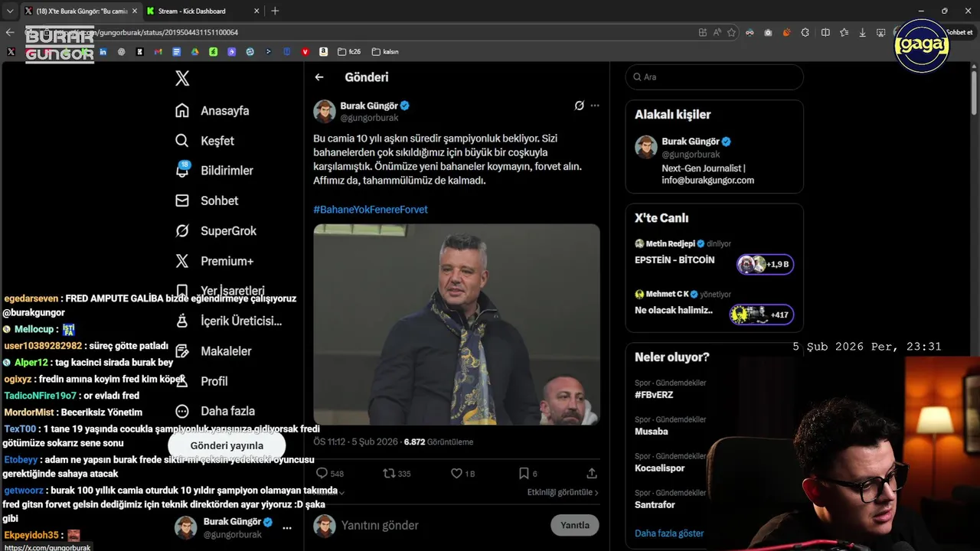Click browser back arrow
The height and width of the screenshot is (551, 980).
tap(10, 32)
